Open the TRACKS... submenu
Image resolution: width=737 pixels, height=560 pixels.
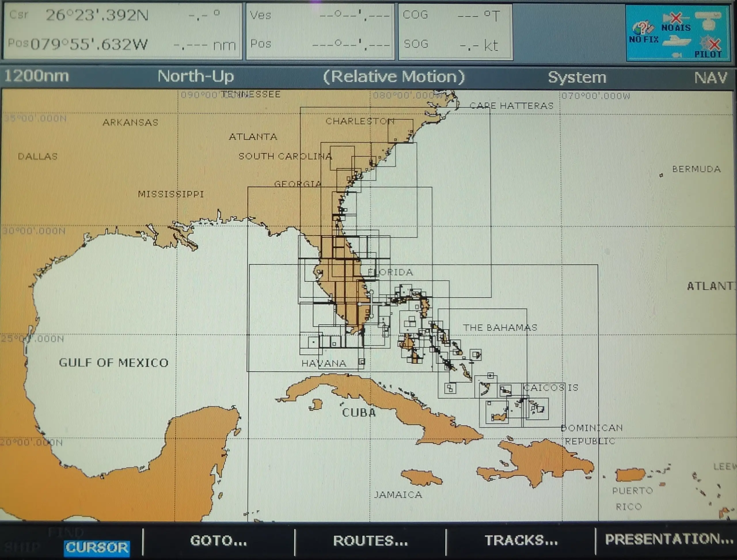point(521,540)
